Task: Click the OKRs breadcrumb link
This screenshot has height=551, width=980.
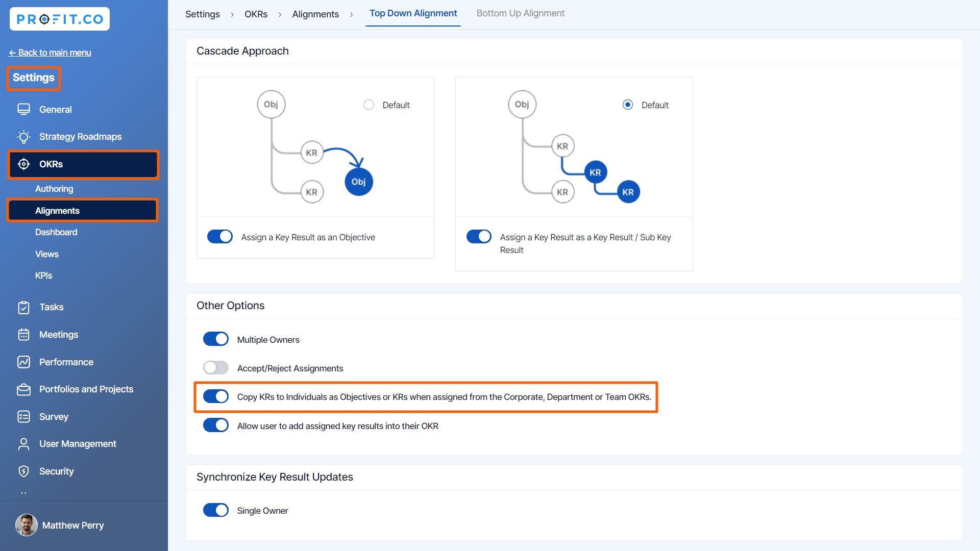Action: click(256, 14)
